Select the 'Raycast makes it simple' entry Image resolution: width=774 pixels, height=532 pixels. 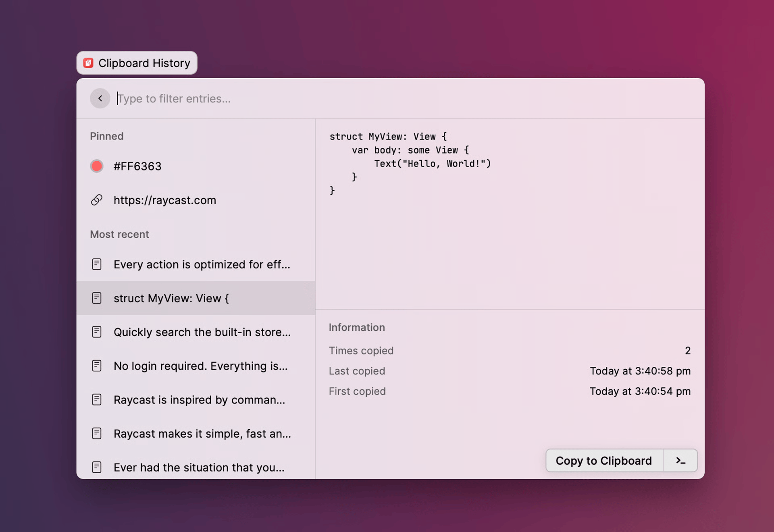(x=202, y=434)
